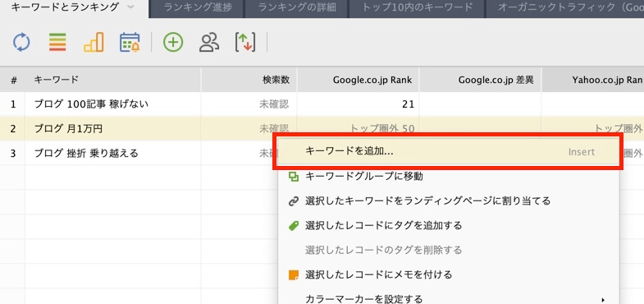
Task: Click row number 3 cell
Action: pyautogui.click(x=13, y=154)
